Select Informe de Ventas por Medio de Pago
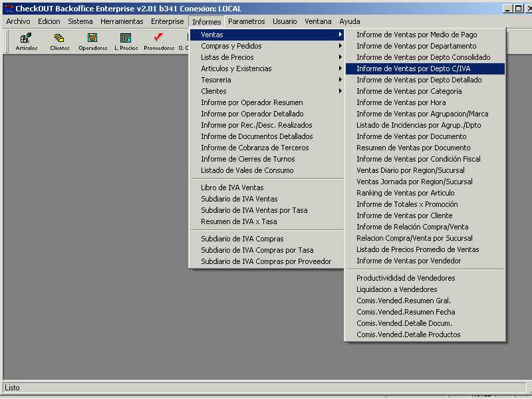532x399 pixels. coord(425,35)
